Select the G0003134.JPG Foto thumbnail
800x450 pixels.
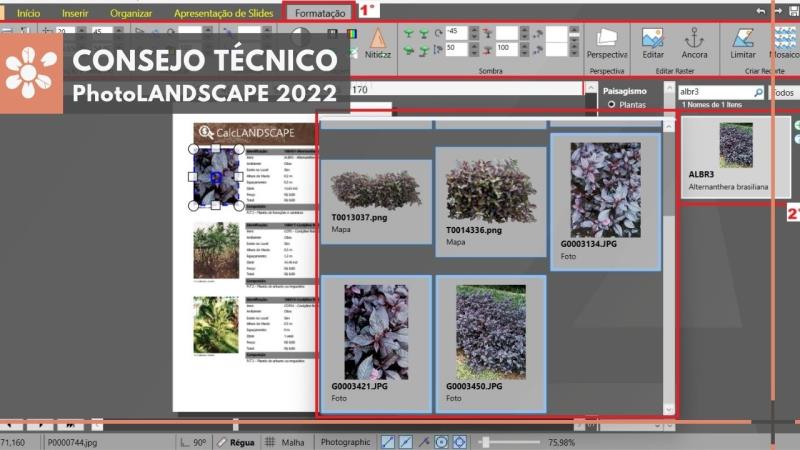click(x=606, y=202)
